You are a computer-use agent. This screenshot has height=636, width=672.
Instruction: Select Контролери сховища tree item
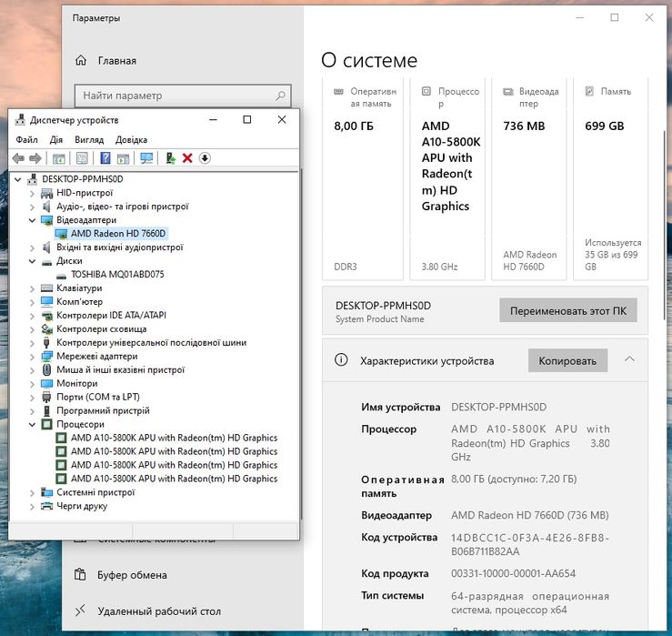[102, 329]
